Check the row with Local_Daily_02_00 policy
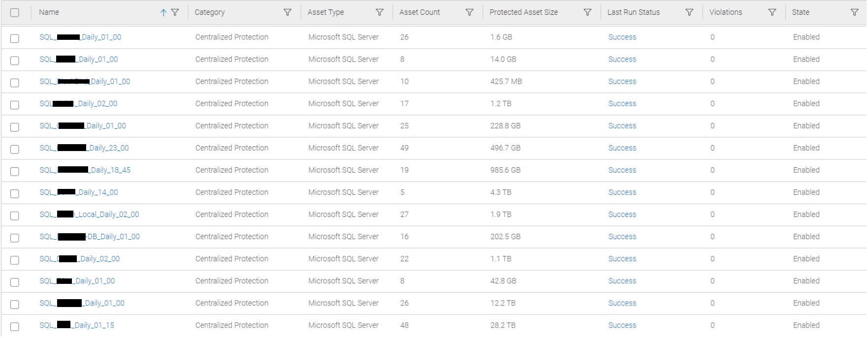The image size is (868, 338). pos(15,215)
